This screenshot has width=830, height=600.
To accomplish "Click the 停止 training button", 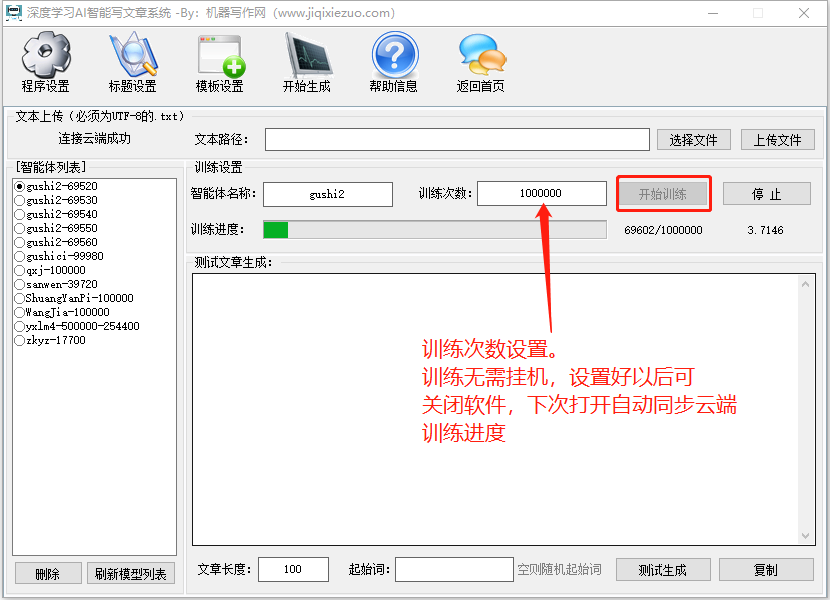I will 766,194.
